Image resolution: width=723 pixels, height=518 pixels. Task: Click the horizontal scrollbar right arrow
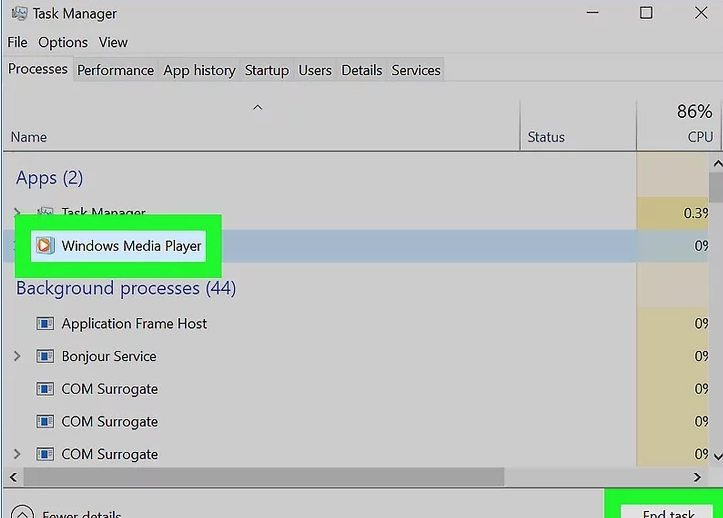697,477
